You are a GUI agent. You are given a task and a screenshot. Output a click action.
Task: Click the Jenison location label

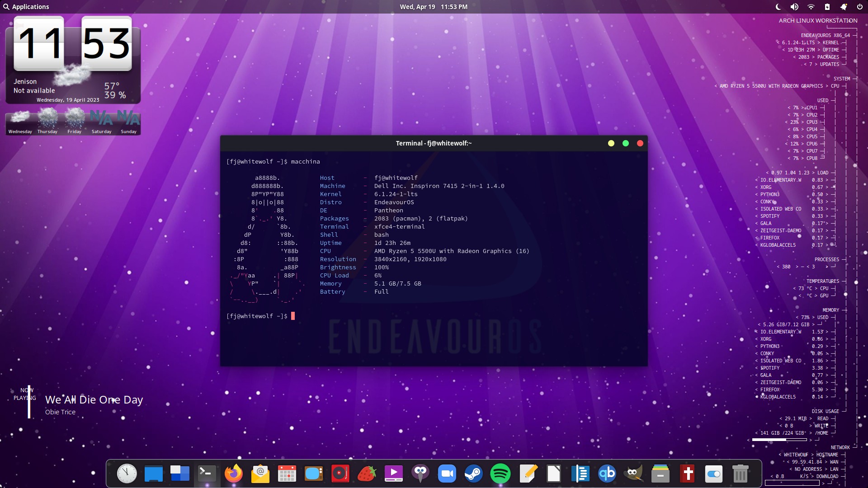click(x=25, y=81)
